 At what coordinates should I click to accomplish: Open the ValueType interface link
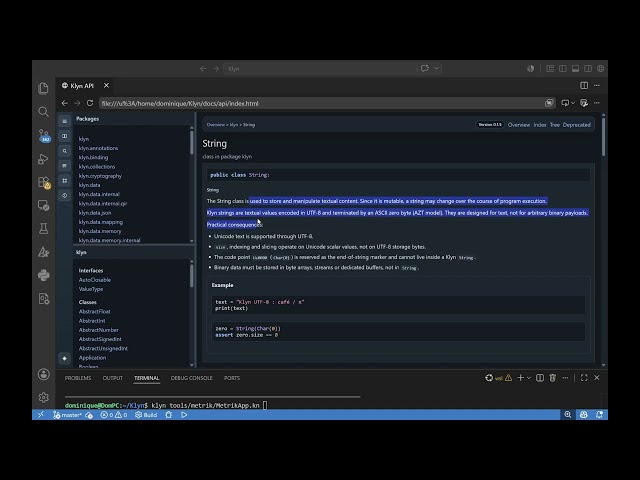(91, 289)
